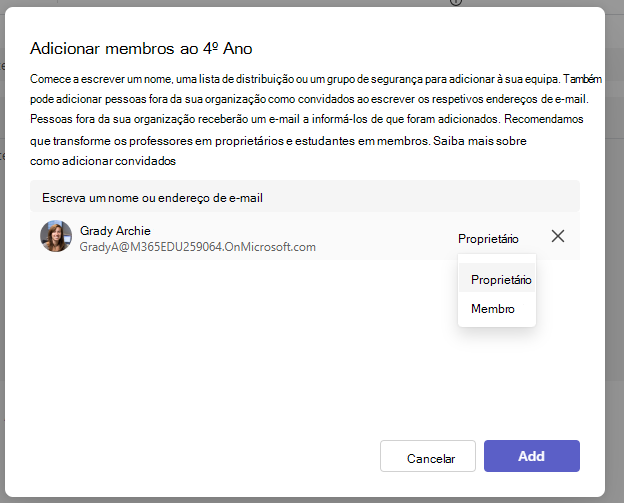624x503 pixels.
Task: Click the 'Adicionar membros ao 4º Ano' heading
Action: click(141, 49)
